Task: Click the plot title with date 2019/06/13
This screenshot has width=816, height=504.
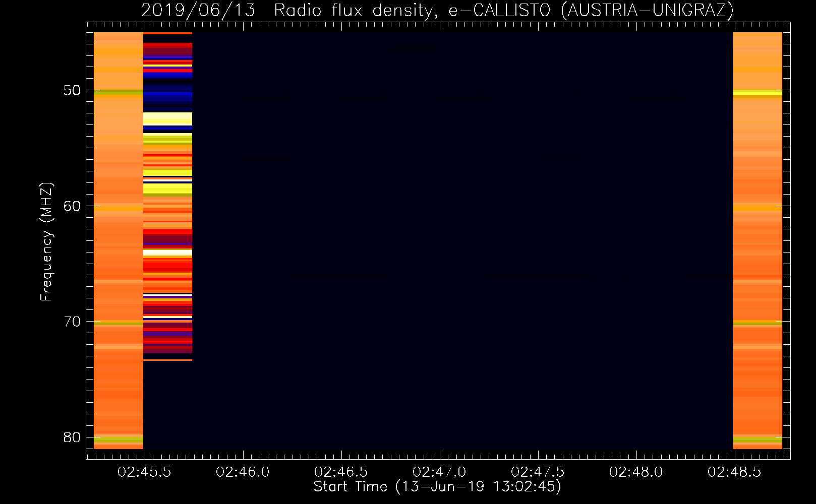Action: click(437, 10)
